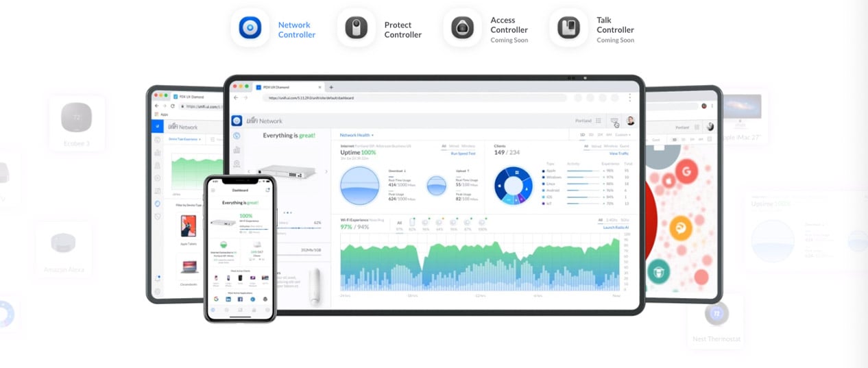This screenshot has width=868, height=368.
Task: Click the orange bubble icon on right tablet
Action: coord(681,228)
